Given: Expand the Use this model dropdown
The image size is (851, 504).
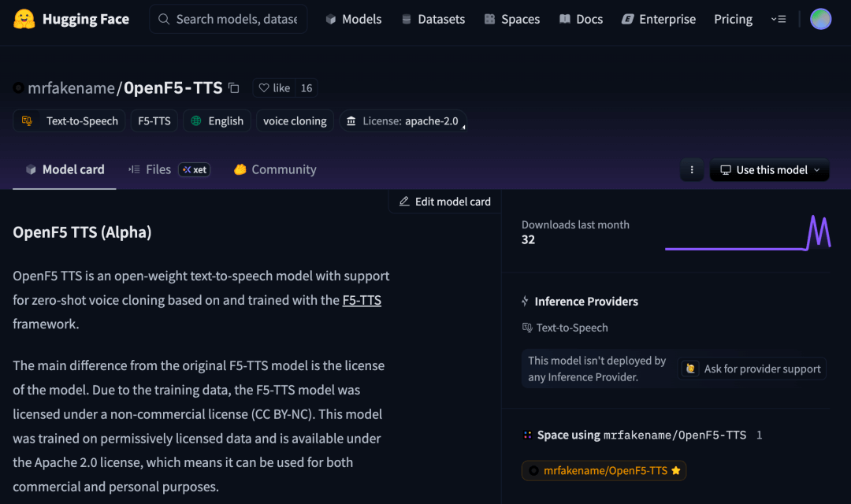Looking at the screenshot, I should [x=769, y=170].
